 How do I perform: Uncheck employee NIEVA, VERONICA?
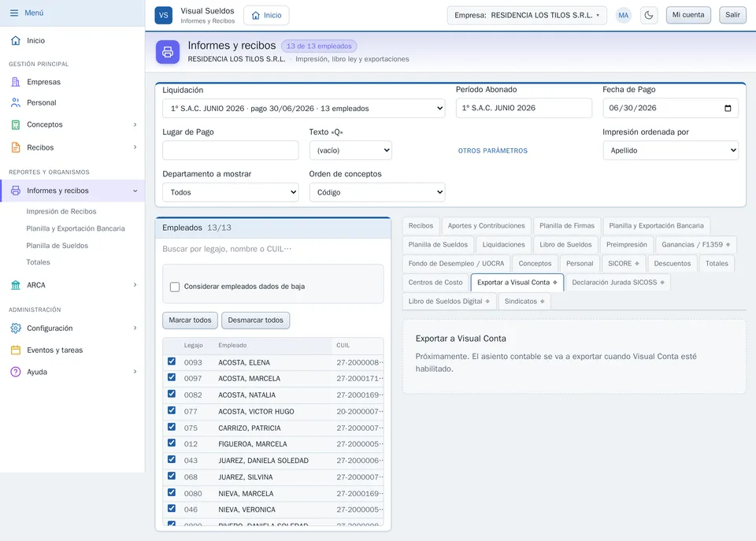tap(172, 509)
